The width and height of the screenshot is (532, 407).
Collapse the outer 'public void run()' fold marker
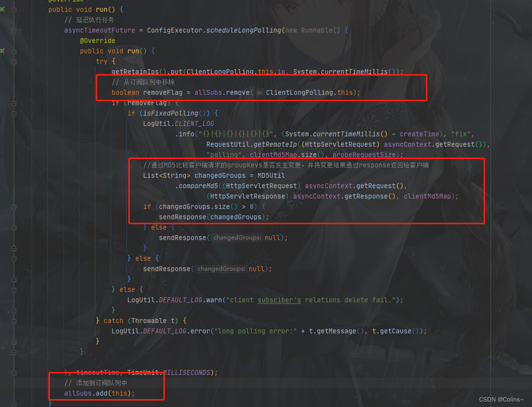(x=14, y=10)
